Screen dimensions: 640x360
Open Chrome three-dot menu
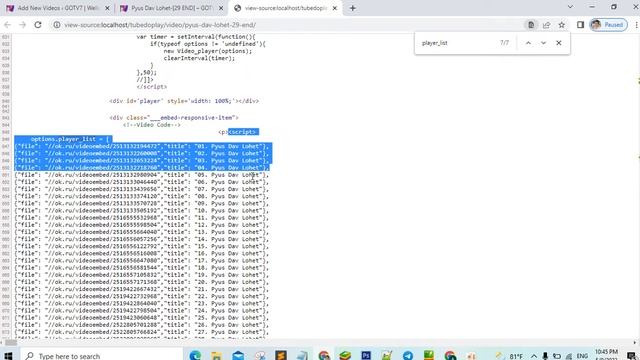pyautogui.click(x=636, y=25)
